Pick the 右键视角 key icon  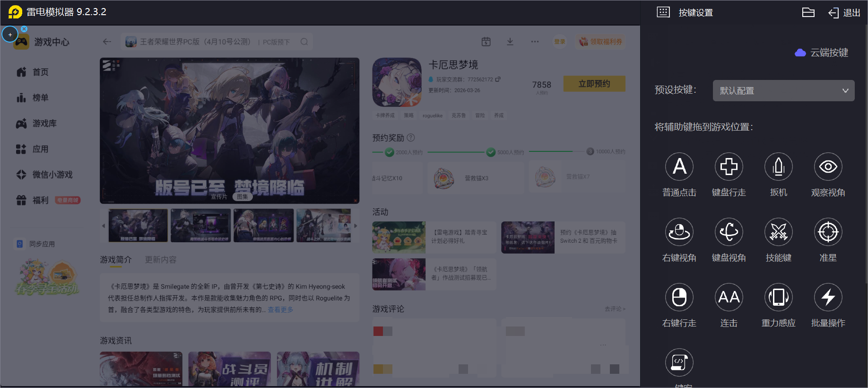coord(679,232)
